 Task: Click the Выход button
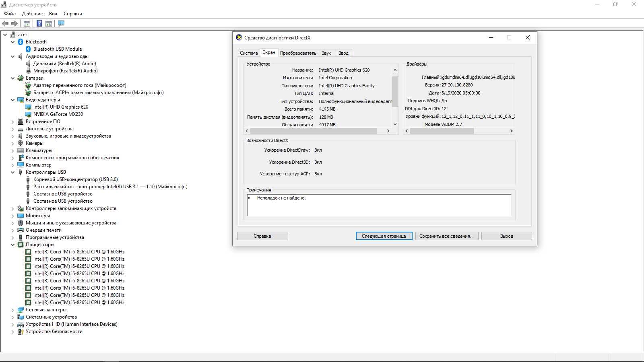506,236
